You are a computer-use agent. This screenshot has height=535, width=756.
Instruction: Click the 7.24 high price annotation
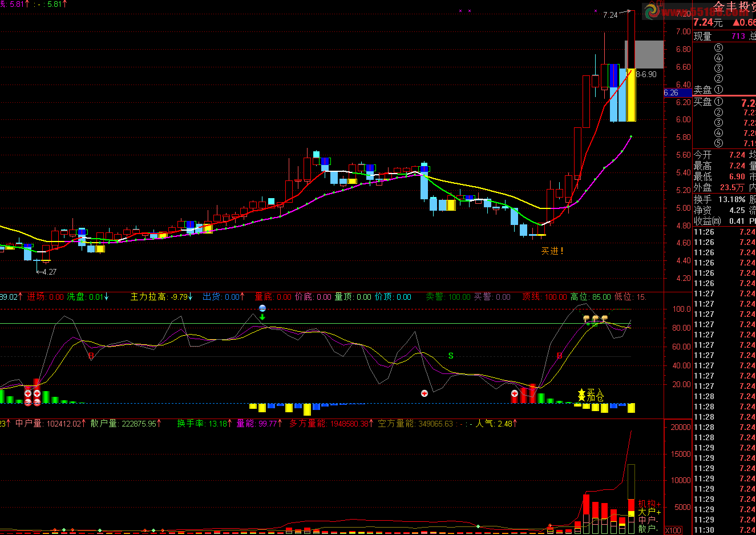(610, 15)
